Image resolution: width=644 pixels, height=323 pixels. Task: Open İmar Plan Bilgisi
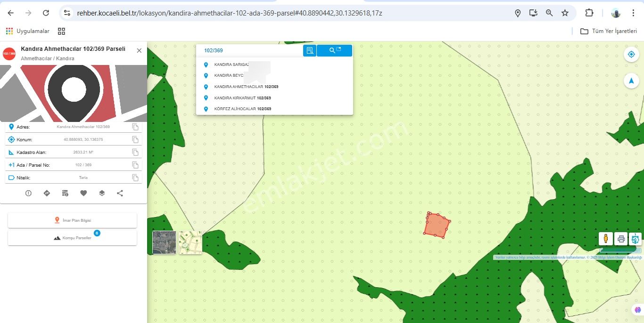(73, 220)
